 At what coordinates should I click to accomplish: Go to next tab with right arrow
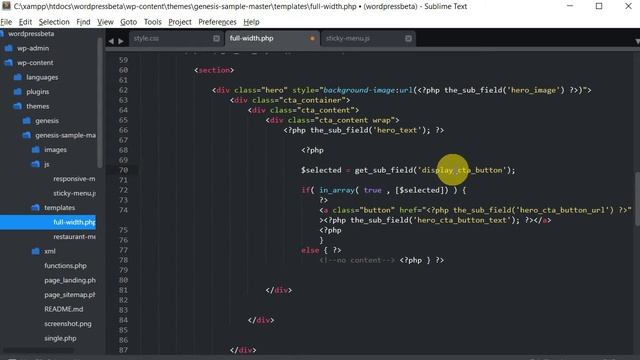click(121, 41)
